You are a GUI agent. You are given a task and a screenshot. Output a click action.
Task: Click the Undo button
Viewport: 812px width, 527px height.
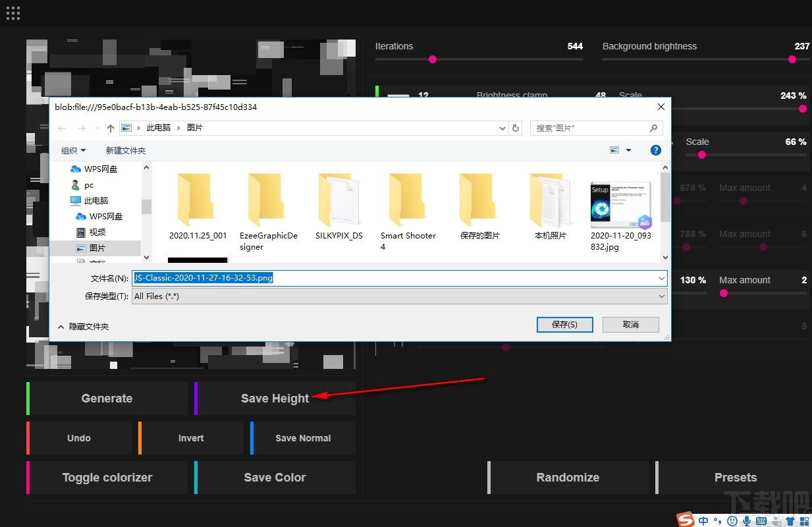[79, 438]
